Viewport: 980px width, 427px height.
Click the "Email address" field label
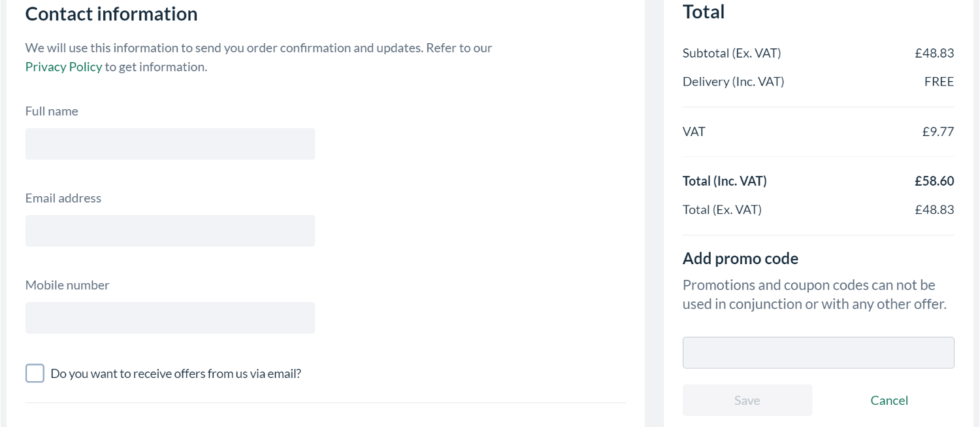[x=63, y=198]
